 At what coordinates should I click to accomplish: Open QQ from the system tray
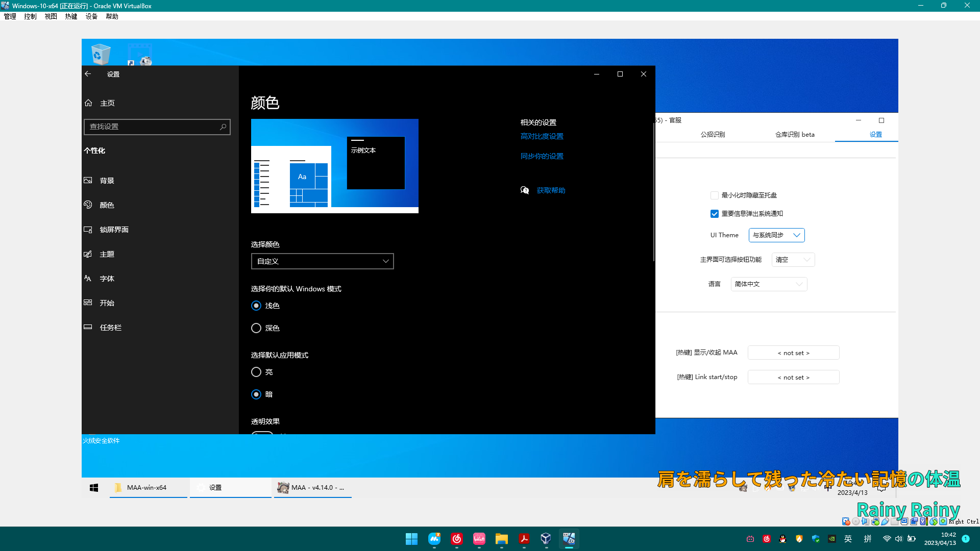click(782, 539)
